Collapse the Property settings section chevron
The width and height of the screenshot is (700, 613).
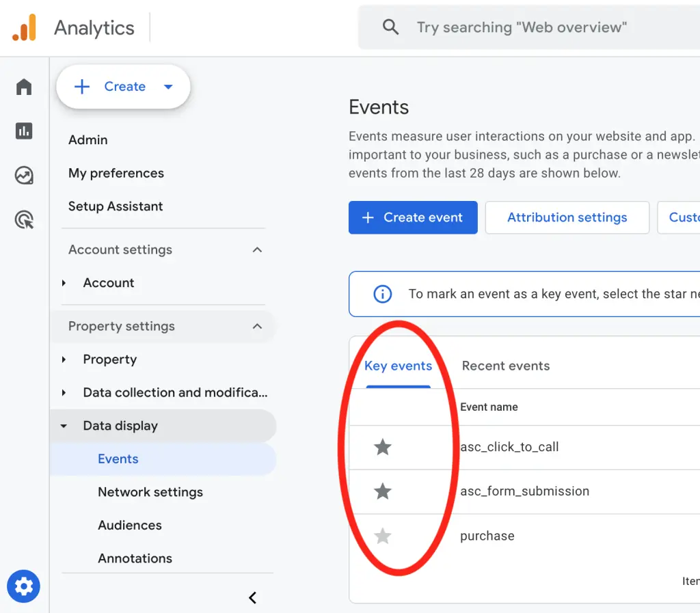(x=257, y=326)
